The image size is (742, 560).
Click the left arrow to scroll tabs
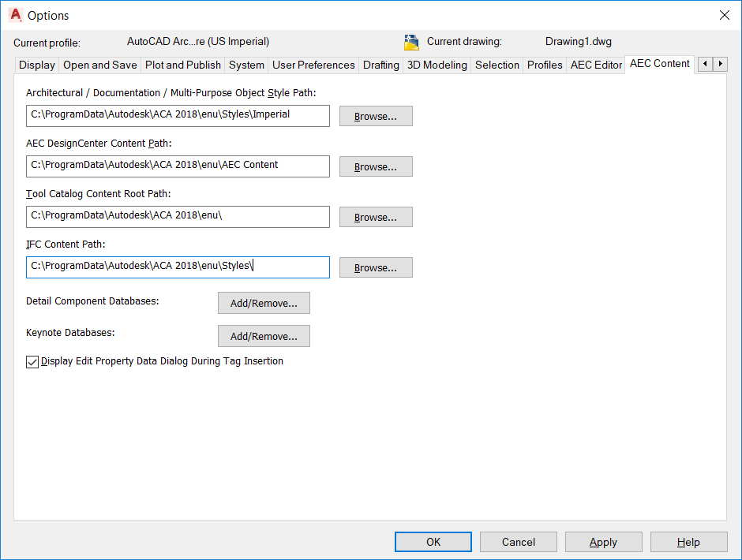(x=704, y=64)
